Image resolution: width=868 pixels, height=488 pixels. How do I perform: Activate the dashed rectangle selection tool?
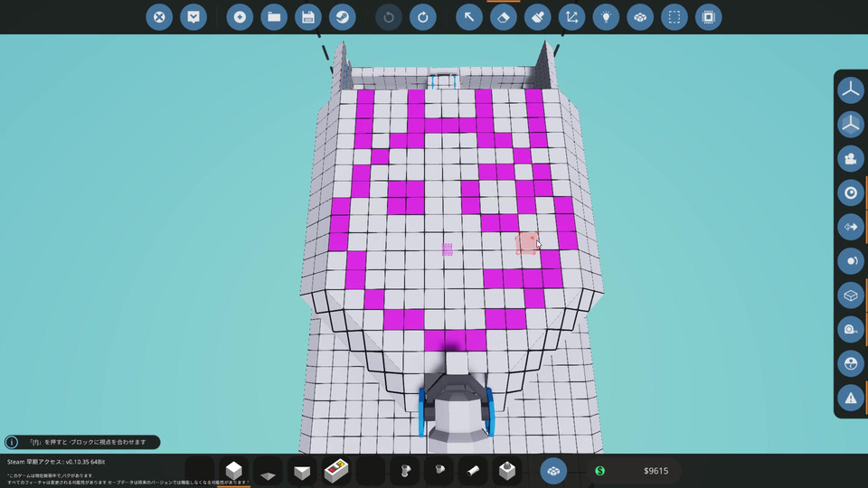pos(675,17)
